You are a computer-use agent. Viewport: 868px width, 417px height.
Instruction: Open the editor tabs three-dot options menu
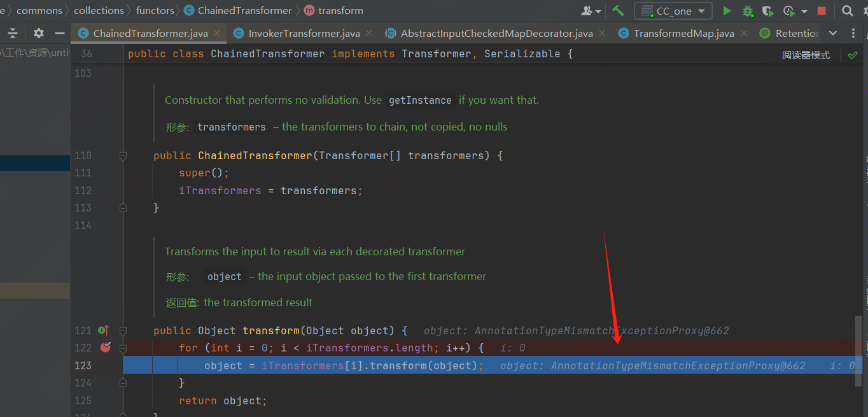(855, 33)
